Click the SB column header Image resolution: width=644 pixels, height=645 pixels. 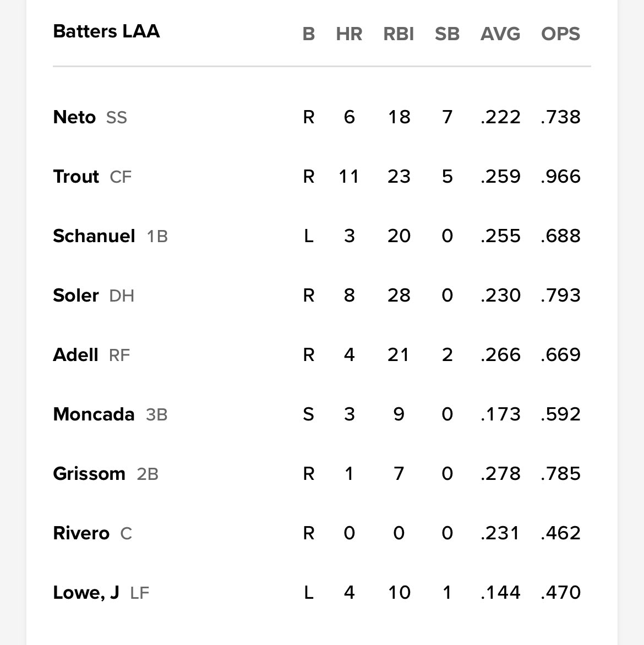pos(447,34)
